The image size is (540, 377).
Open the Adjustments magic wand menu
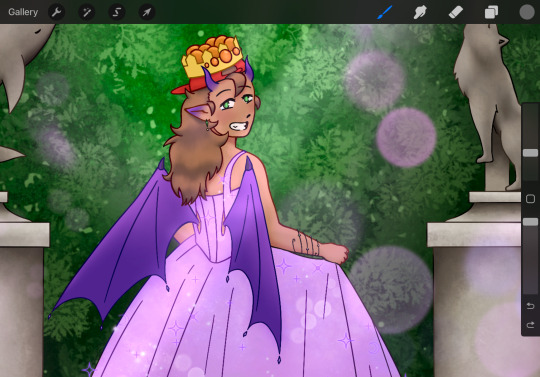86,12
